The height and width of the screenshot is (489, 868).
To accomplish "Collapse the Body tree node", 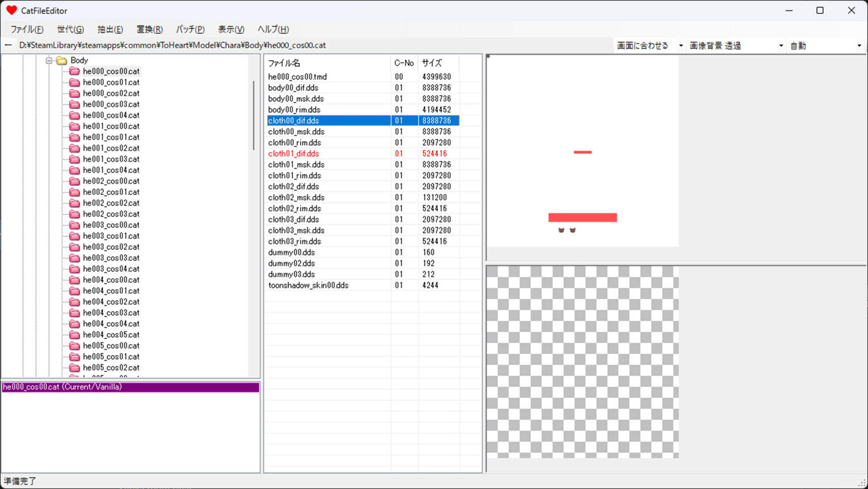I will (49, 60).
